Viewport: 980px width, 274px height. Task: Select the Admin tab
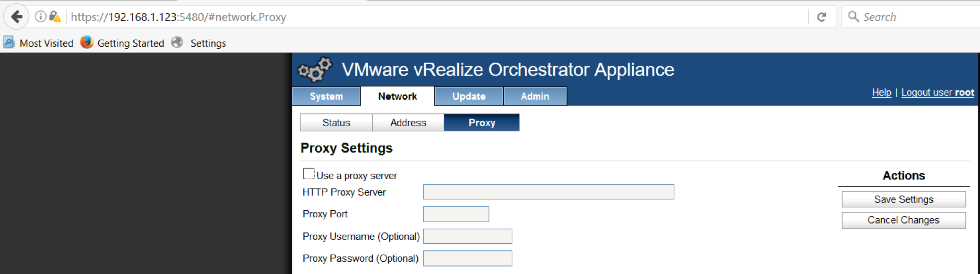click(535, 96)
